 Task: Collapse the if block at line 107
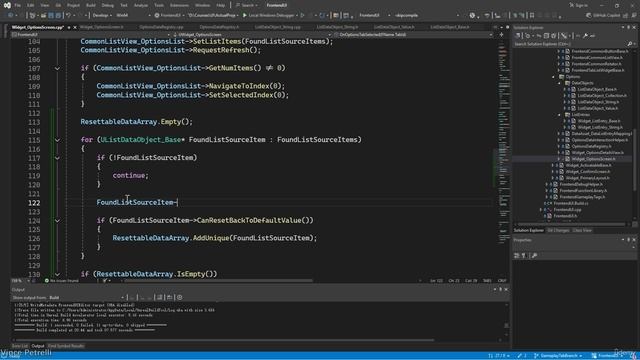57,68
